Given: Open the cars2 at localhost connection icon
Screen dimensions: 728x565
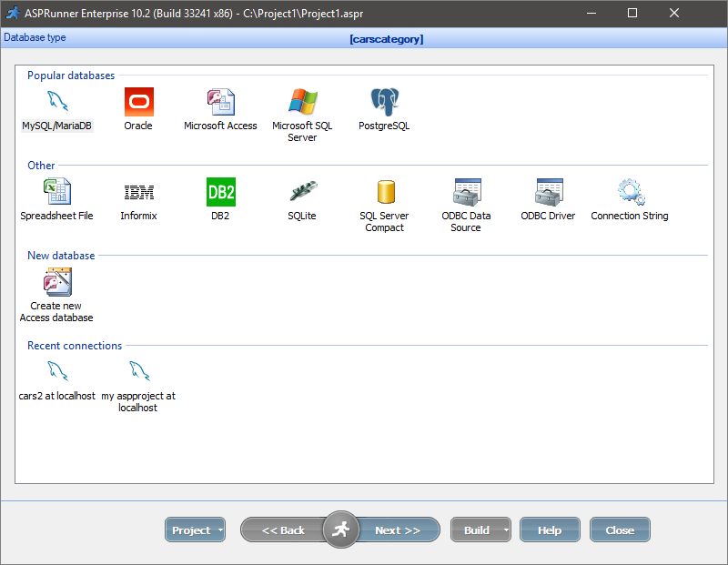Looking at the screenshot, I should point(57,371).
